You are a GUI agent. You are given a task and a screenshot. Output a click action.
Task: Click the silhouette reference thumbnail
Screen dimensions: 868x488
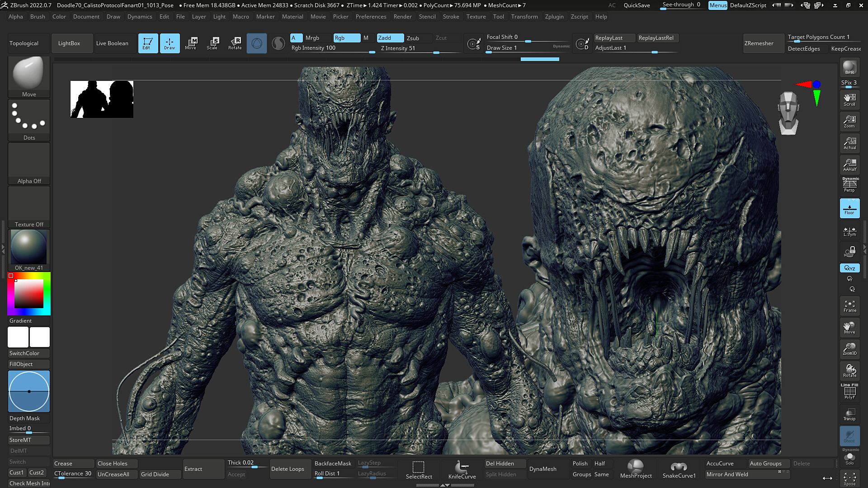[102, 99]
